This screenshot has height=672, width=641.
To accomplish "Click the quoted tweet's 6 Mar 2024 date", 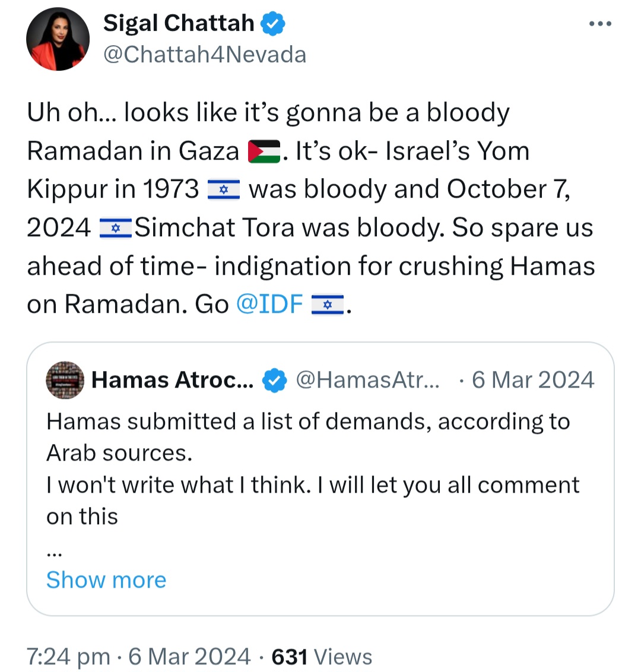I will click(532, 380).
